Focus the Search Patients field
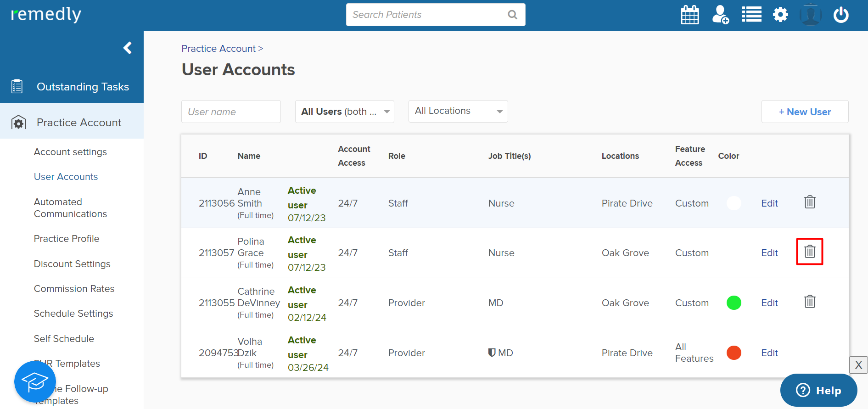This screenshot has width=868, height=409. point(436,15)
